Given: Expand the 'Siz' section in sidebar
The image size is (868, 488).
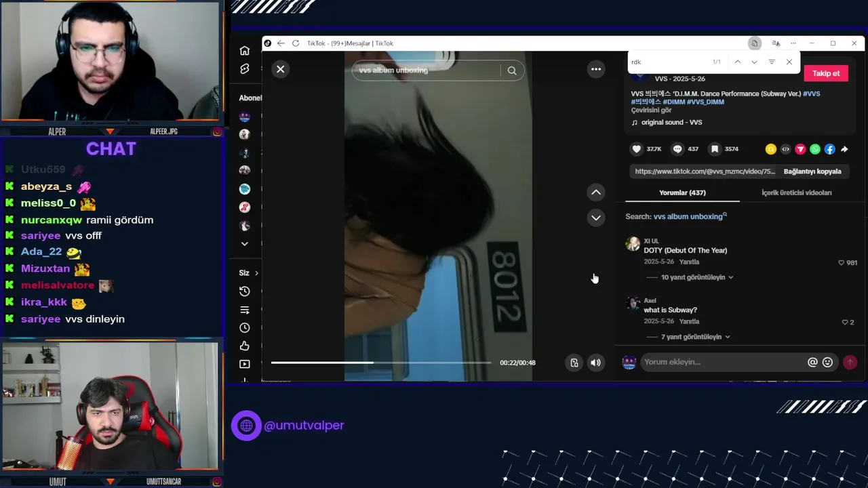Looking at the screenshot, I should (249, 273).
